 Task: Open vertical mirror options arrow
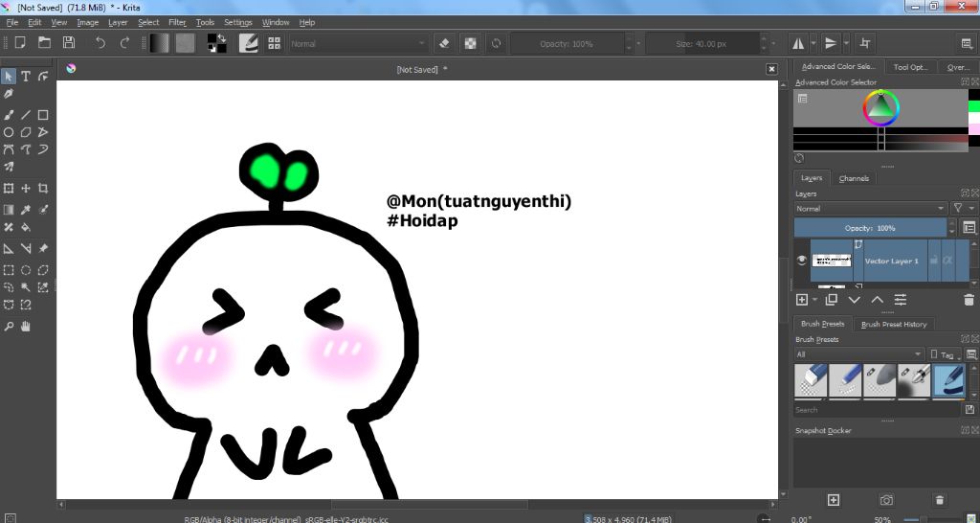(x=846, y=43)
